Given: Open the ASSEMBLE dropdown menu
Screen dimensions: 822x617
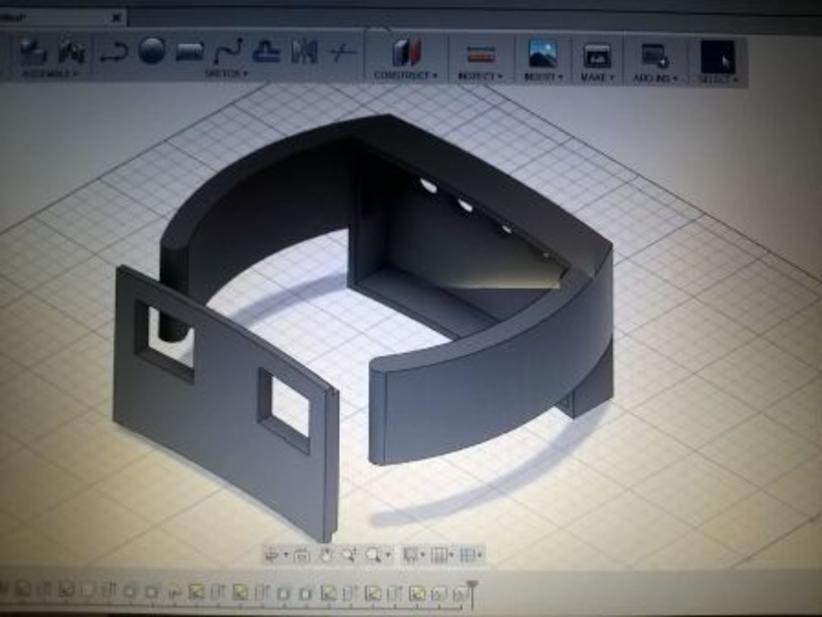Looking at the screenshot, I should point(48,74).
